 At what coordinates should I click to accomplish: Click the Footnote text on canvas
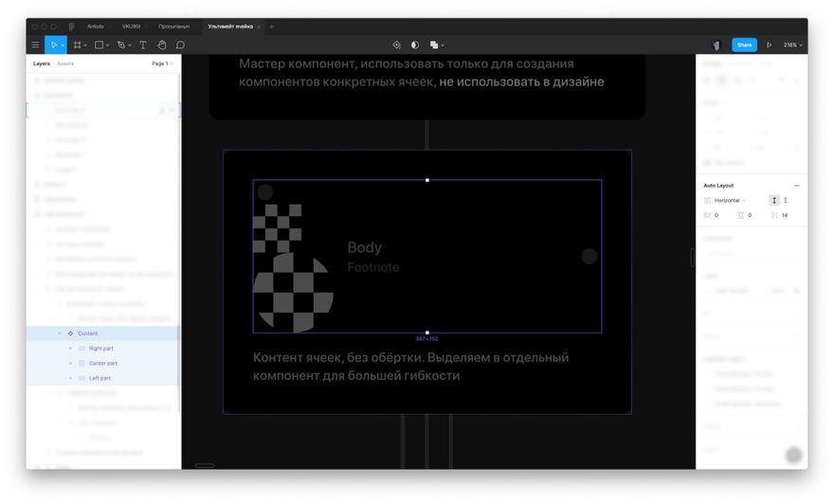click(x=372, y=267)
